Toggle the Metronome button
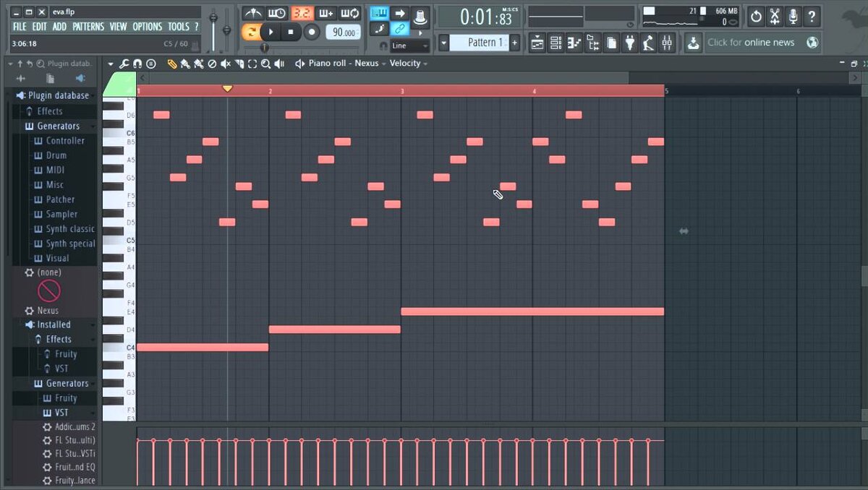Image resolution: width=868 pixels, height=490 pixels. tap(253, 13)
